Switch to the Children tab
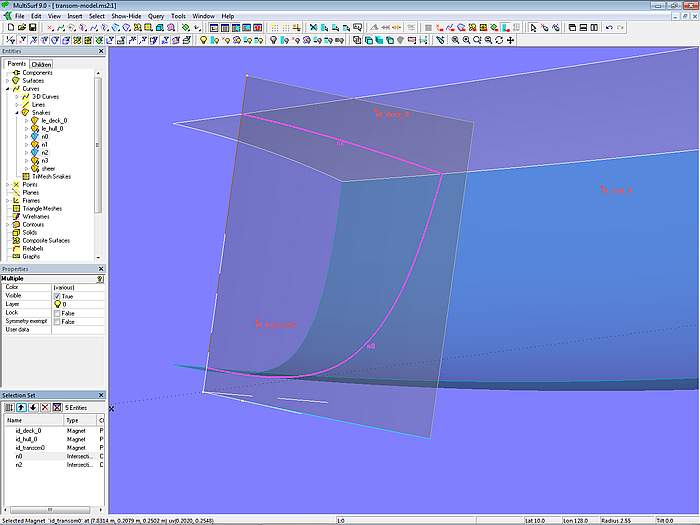This screenshot has width=700, height=525. coord(41,64)
